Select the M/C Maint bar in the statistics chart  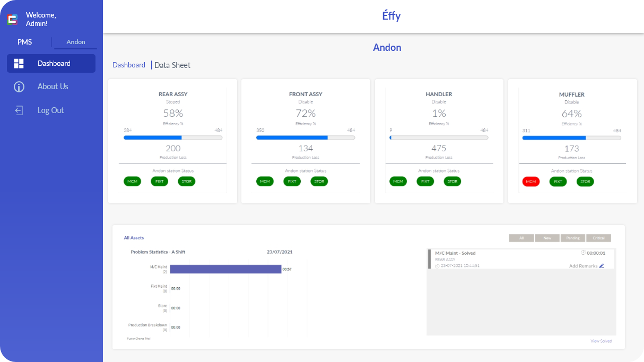point(225,269)
